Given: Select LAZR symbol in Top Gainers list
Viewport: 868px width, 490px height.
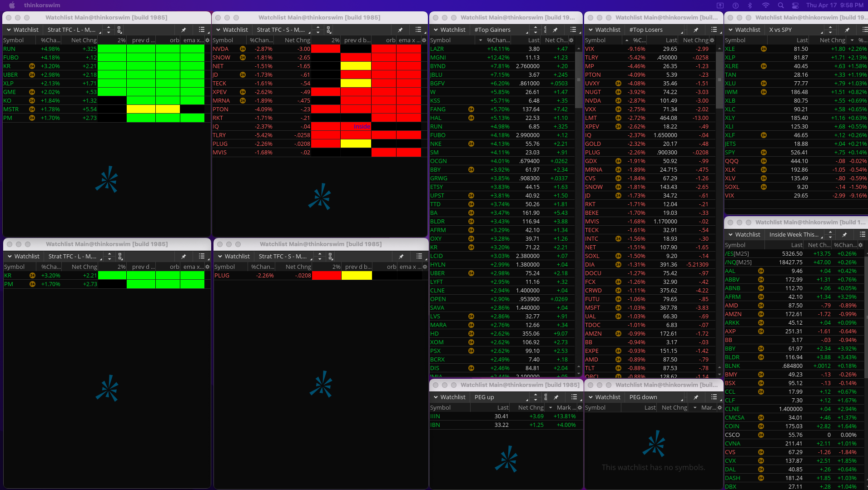Looking at the screenshot, I should 437,49.
